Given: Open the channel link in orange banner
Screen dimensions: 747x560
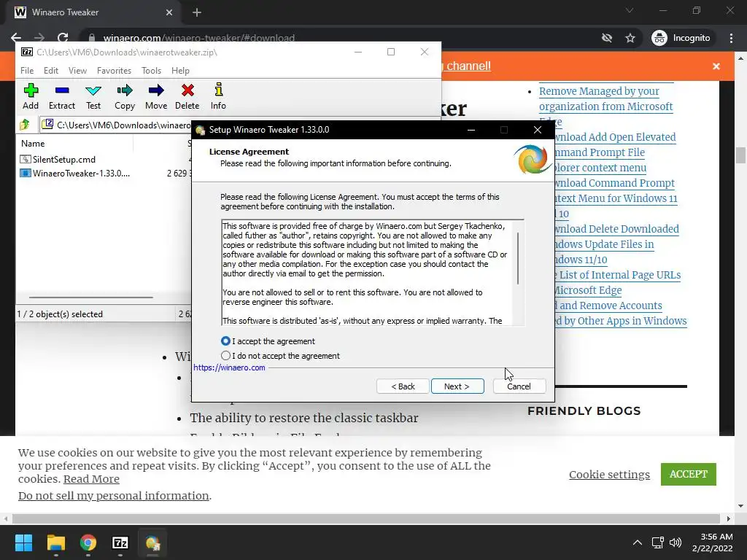Looking at the screenshot, I should point(469,66).
